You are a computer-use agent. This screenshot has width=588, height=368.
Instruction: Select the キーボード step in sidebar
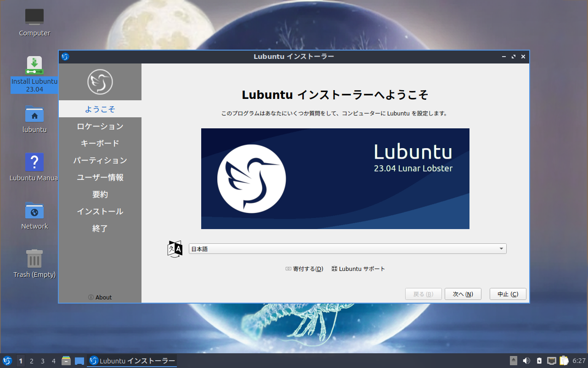point(100,143)
